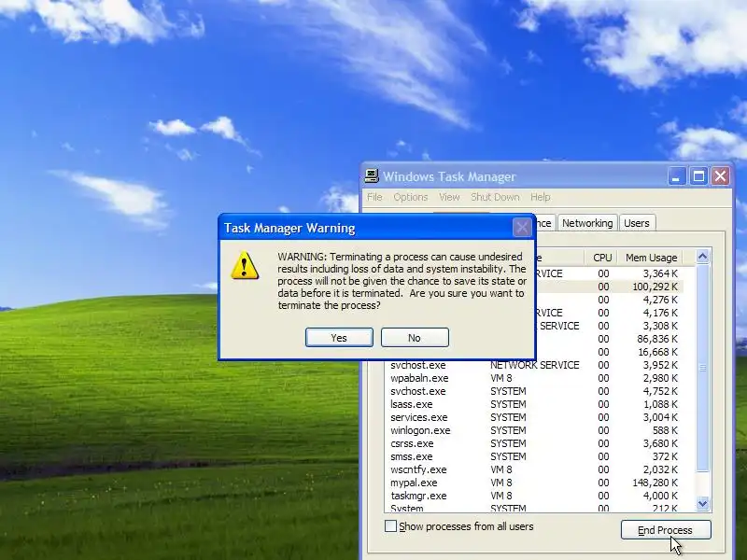Sort processes by the CPU column header
The width and height of the screenshot is (747, 560).
pos(602,258)
